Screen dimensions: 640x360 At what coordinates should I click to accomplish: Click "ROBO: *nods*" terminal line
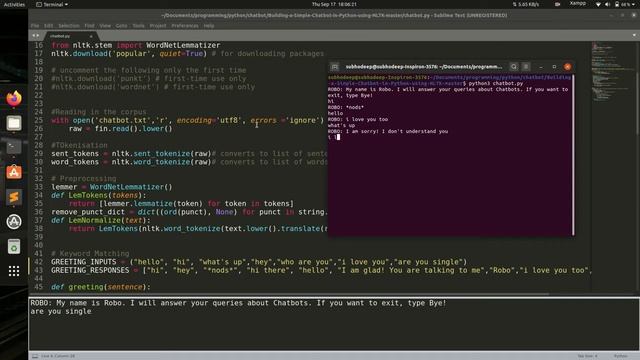(x=346, y=107)
